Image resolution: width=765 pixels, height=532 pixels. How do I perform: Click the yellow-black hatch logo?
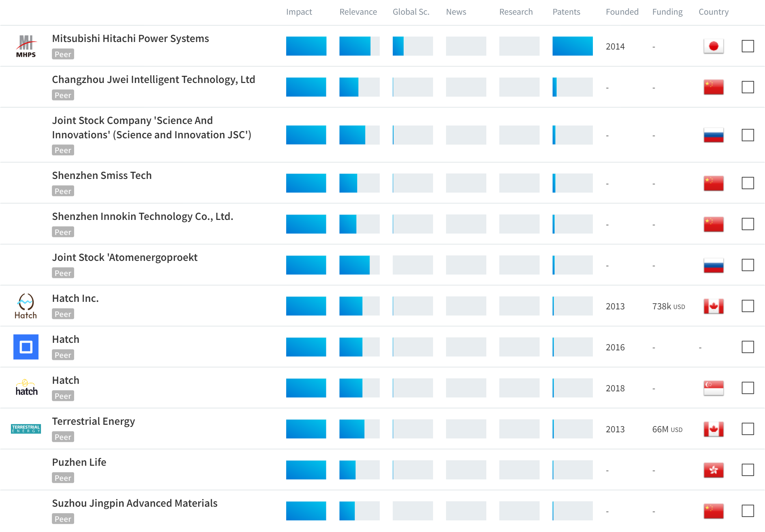[26, 388]
